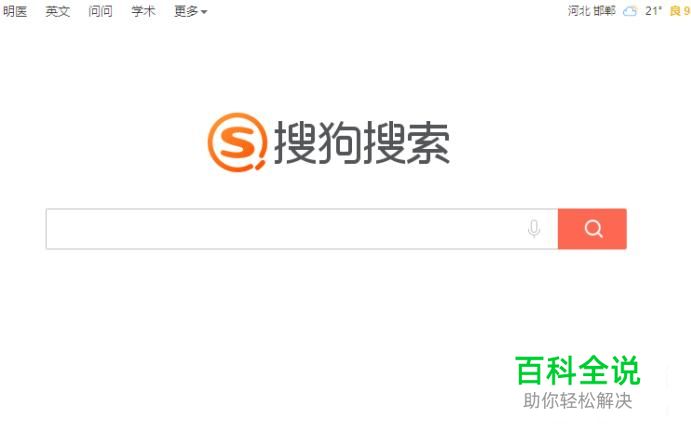Click the arrow beside 更多
Image resolution: width=691 pixels, height=445 pixels.
pos(204,12)
